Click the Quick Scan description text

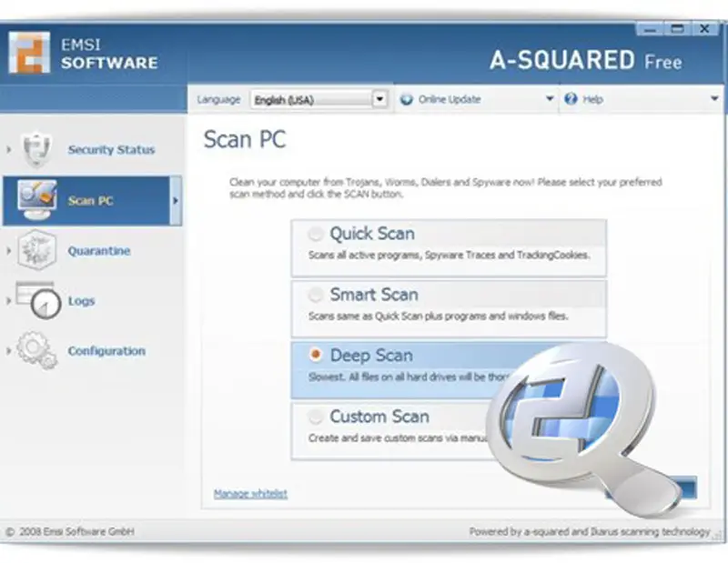(449, 255)
